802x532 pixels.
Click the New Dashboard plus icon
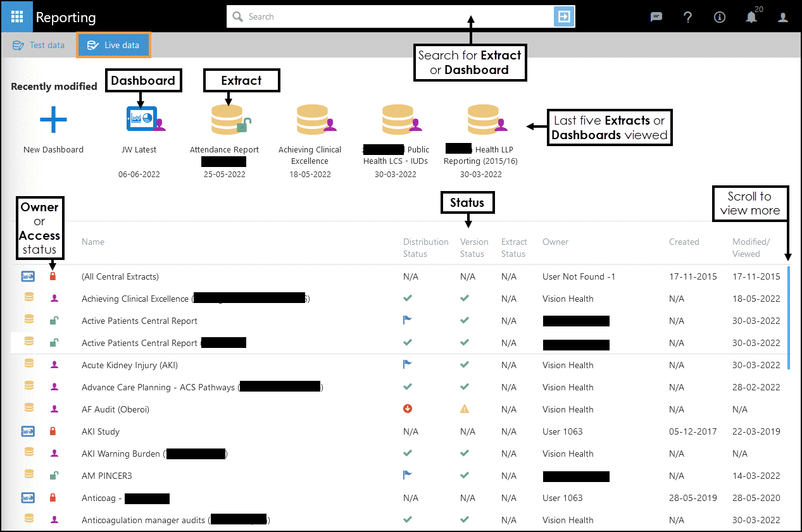53,120
